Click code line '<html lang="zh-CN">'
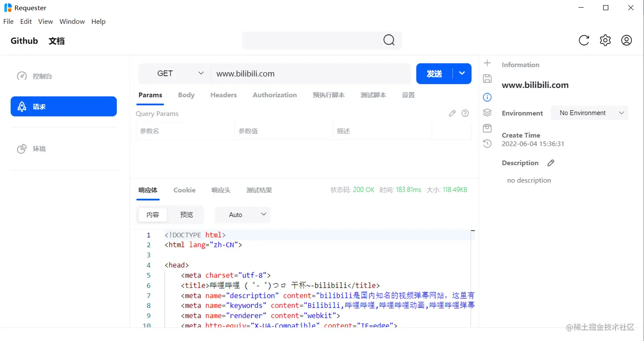The image size is (644, 341). [x=203, y=245]
